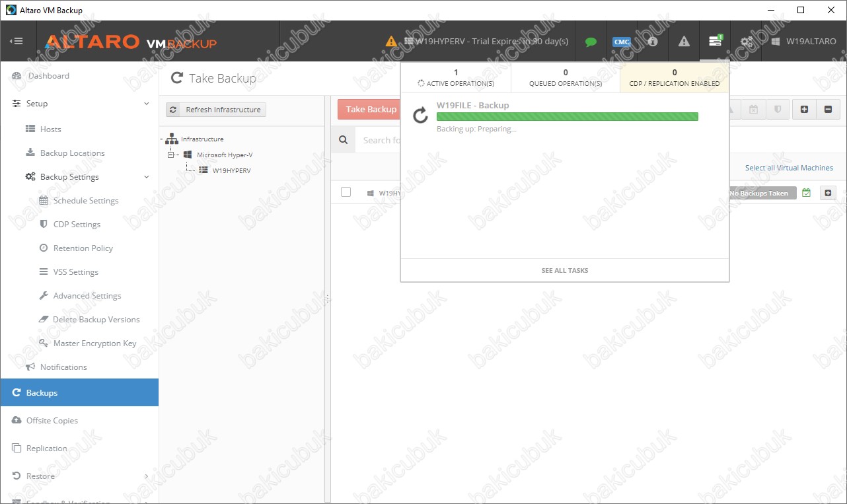The width and height of the screenshot is (847, 504).
Task: Click the info circle icon in header
Action: pyautogui.click(x=653, y=41)
